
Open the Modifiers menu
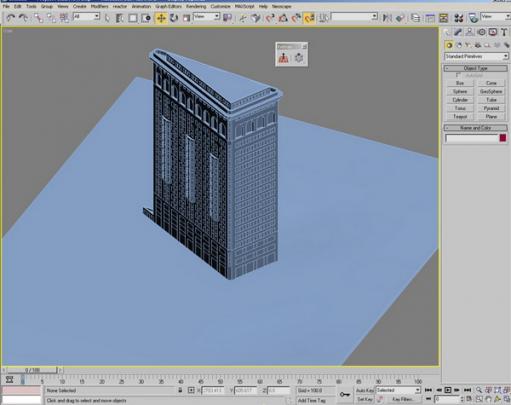click(99, 6)
